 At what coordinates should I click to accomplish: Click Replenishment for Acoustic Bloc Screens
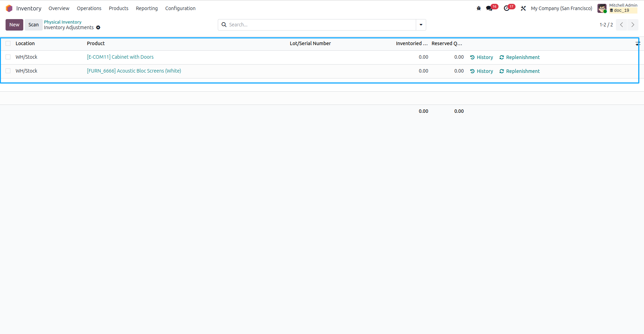coord(519,71)
